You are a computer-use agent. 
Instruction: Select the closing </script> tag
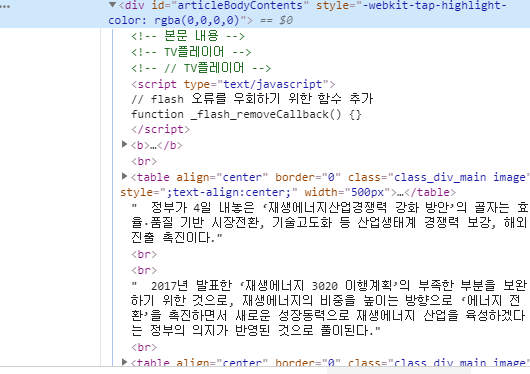(x=161, y=129)
